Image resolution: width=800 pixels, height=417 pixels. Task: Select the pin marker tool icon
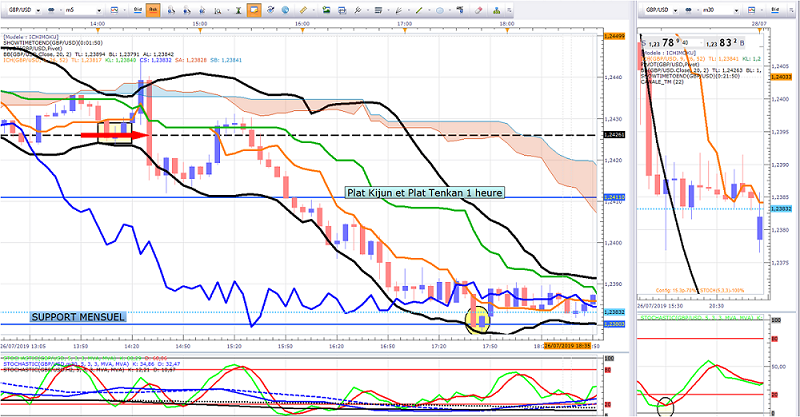click(358, 10)
